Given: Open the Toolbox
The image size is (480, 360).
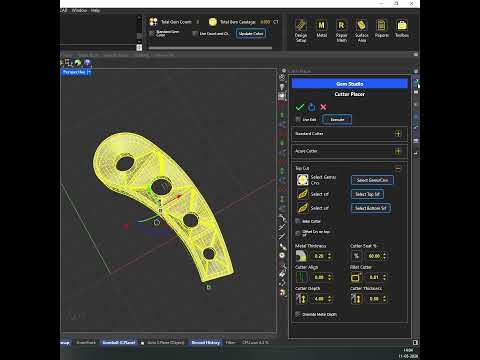Looking at the screenshot, I should (402, 29).
